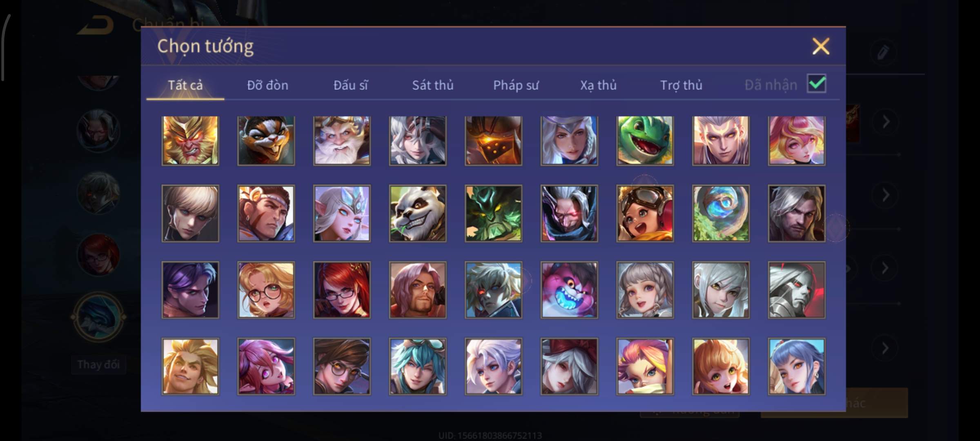Pick the purple grinning cat hero

click(569, 290)
